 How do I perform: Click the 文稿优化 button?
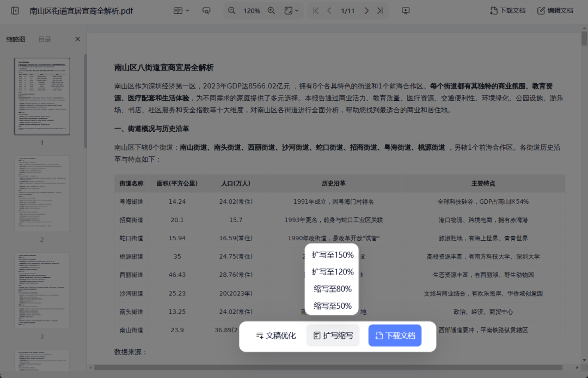pyautogui.click(x=276, y=336)
